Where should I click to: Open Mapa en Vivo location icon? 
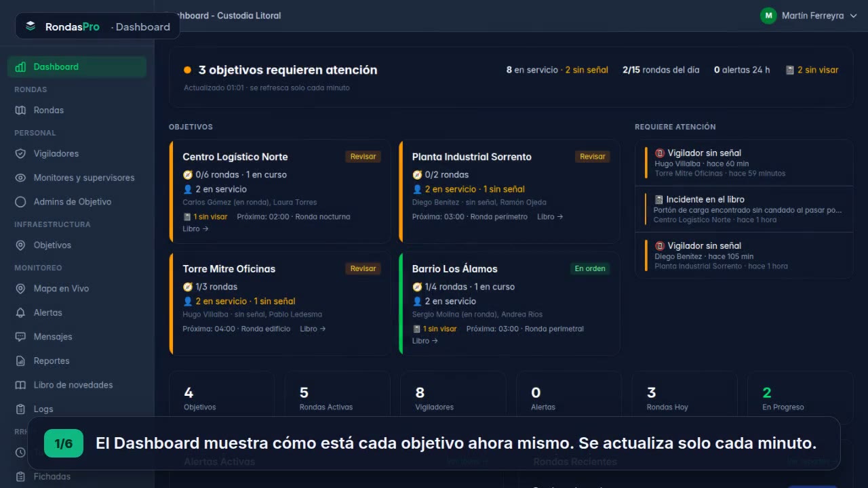click(x=20, y=288)
